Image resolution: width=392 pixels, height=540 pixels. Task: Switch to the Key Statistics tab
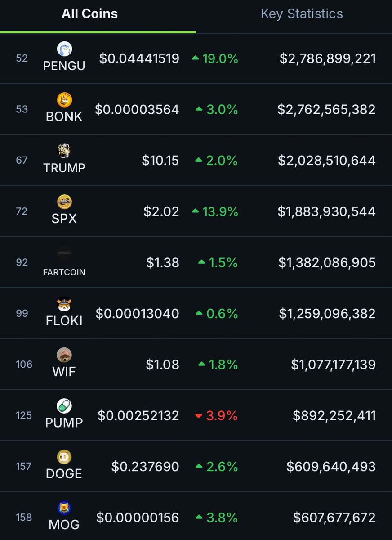(x=302, y=13)
